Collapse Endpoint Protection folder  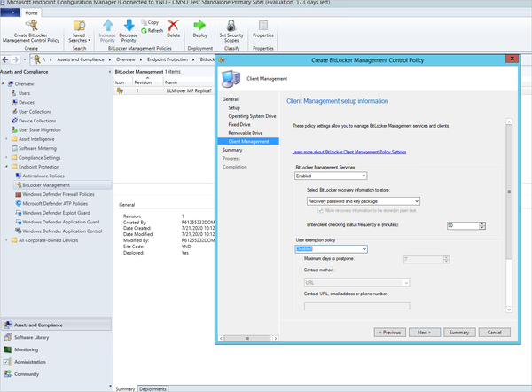pos(6,167)
